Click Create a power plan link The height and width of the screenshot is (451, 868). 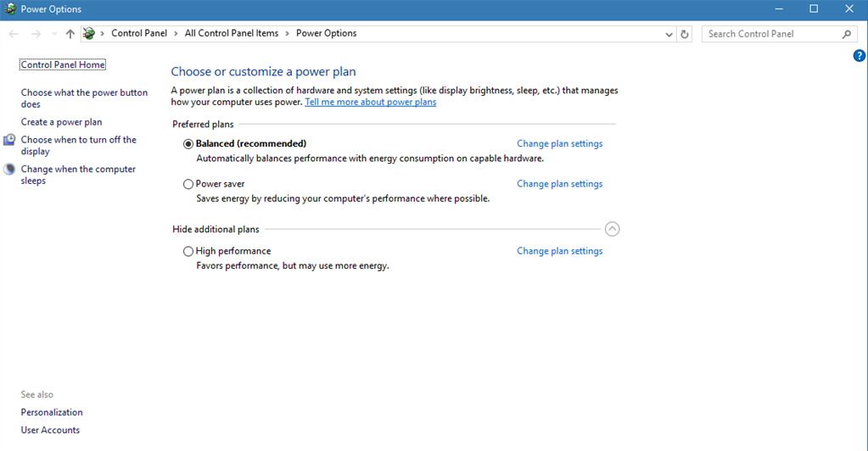pos(61,122)
